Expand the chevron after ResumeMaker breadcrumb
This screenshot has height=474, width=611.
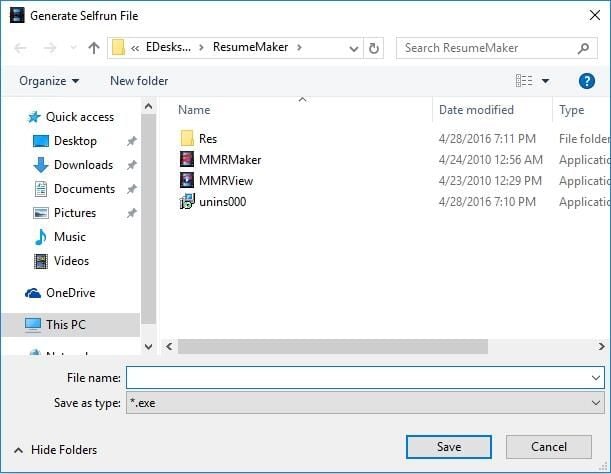click(299, 48)
